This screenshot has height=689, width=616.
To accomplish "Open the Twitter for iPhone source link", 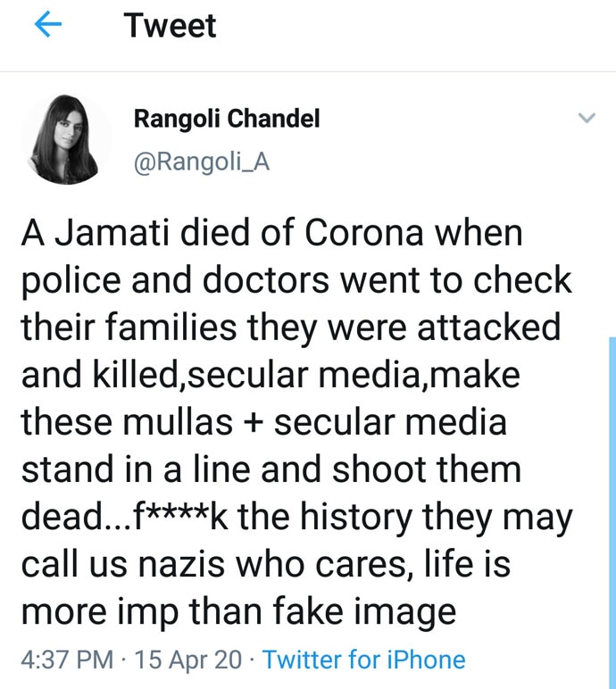I will click(x=363, y=660).
